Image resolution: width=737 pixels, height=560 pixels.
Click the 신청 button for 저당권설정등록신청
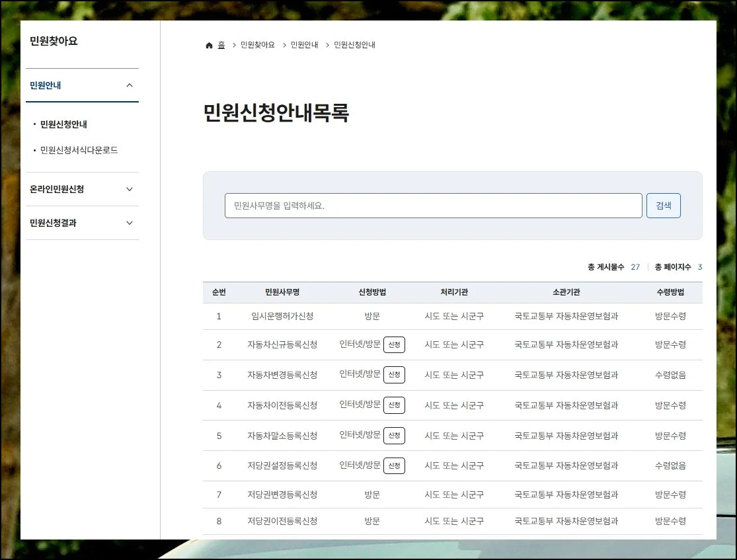point(395,465)
